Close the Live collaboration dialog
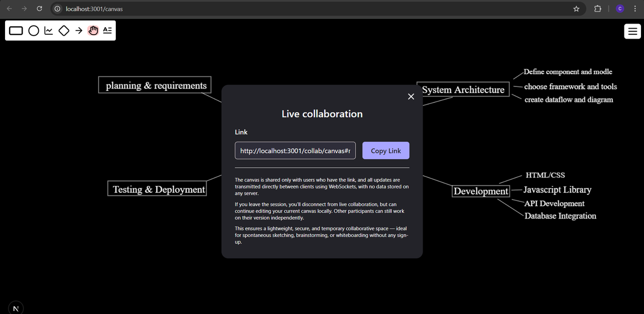644x314 pixels. [x=411, y=96]
